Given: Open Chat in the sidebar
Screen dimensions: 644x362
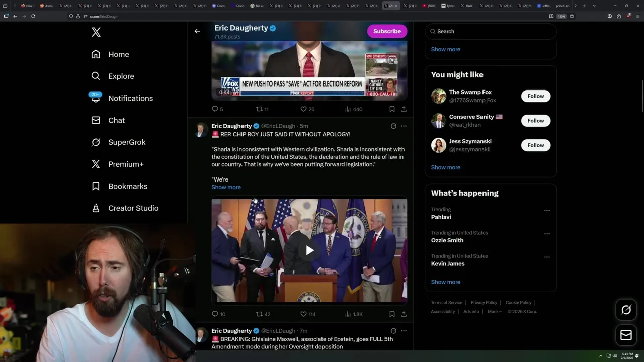Looking at the screenshot, I should point(108,120).
